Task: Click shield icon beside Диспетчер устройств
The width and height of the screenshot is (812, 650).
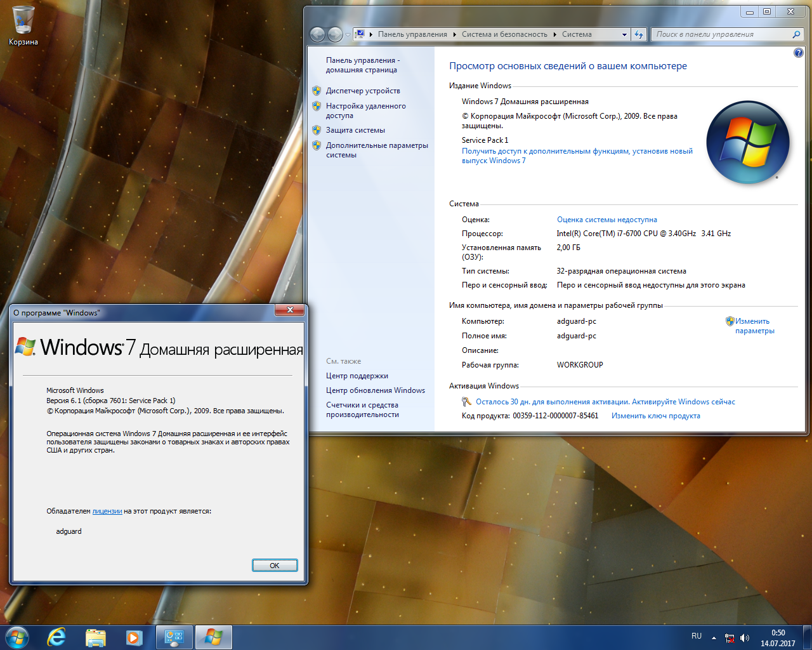Action: [x=317, y=91]
